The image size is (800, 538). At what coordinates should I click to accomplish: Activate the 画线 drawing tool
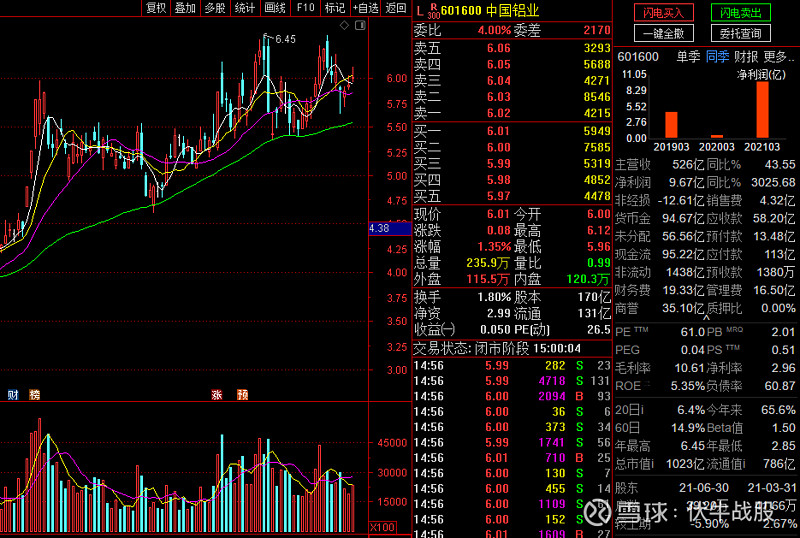(275, 8)
